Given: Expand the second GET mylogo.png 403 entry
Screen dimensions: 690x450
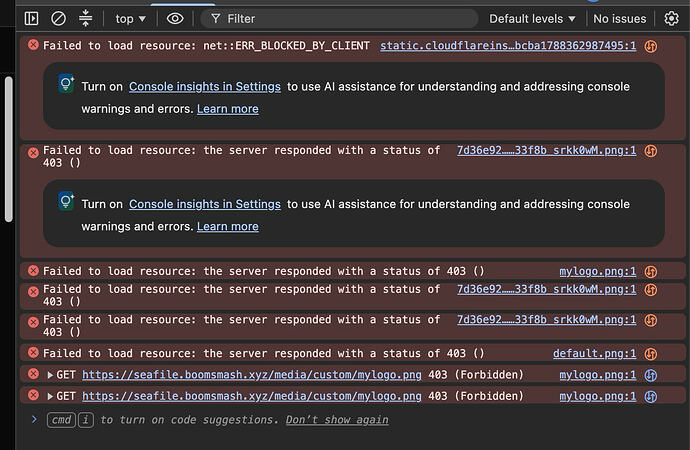Looking at the screenshot, I should point(50,396).
